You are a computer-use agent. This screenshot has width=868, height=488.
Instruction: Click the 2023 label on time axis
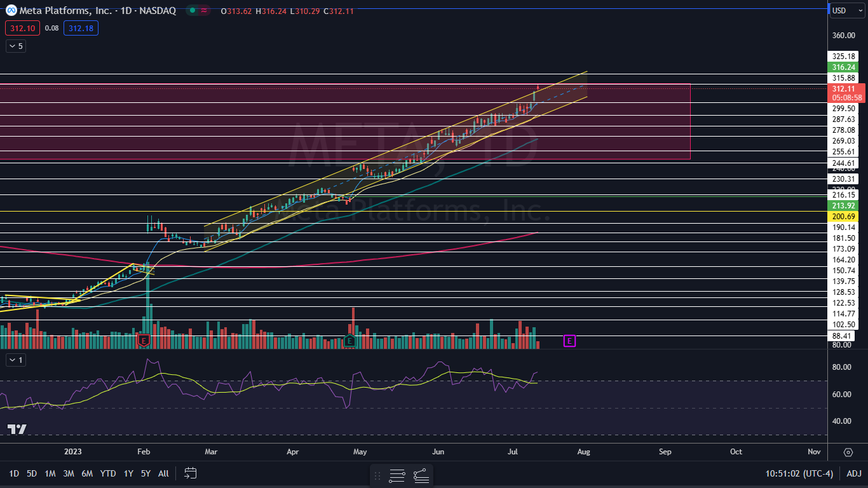(x=74, y=452)
